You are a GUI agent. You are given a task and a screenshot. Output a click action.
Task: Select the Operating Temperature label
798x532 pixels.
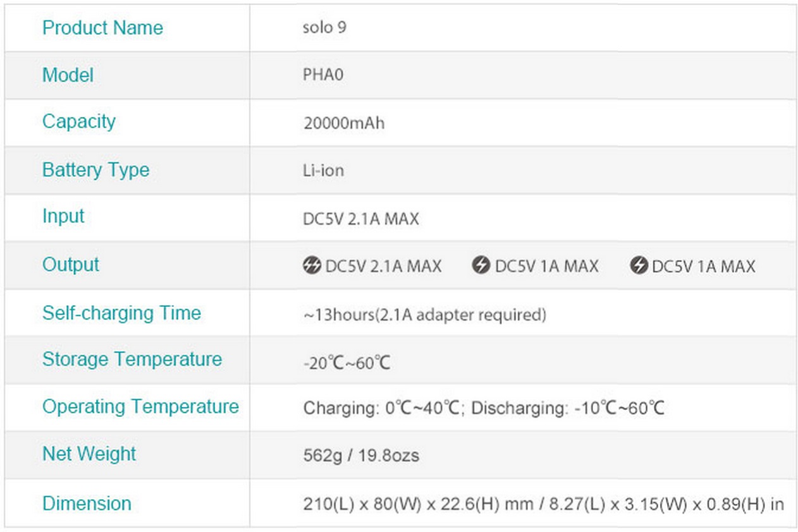pos(140,406)
